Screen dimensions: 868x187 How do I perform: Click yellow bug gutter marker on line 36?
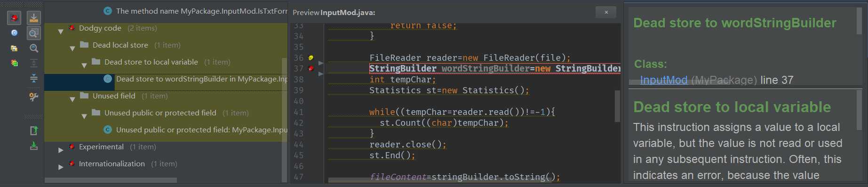tap(311, 58)
